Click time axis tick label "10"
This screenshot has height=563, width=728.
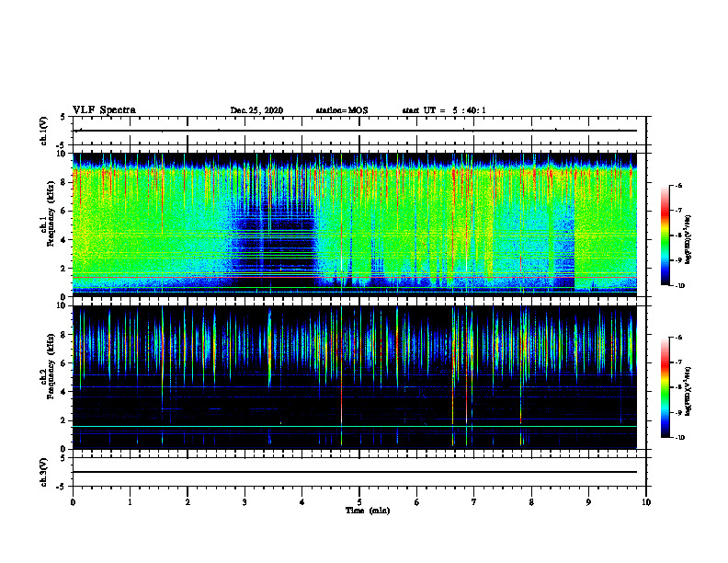click(x=646, y=502)
